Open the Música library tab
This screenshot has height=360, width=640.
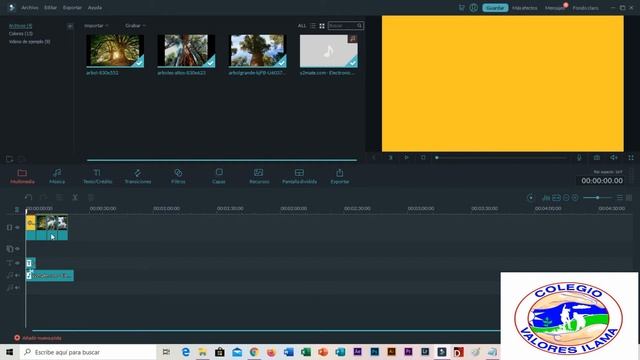(x=57, y=176)
